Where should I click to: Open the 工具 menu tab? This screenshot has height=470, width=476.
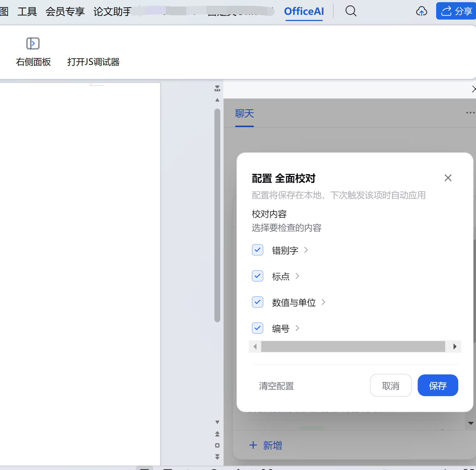tap(27, 12)
